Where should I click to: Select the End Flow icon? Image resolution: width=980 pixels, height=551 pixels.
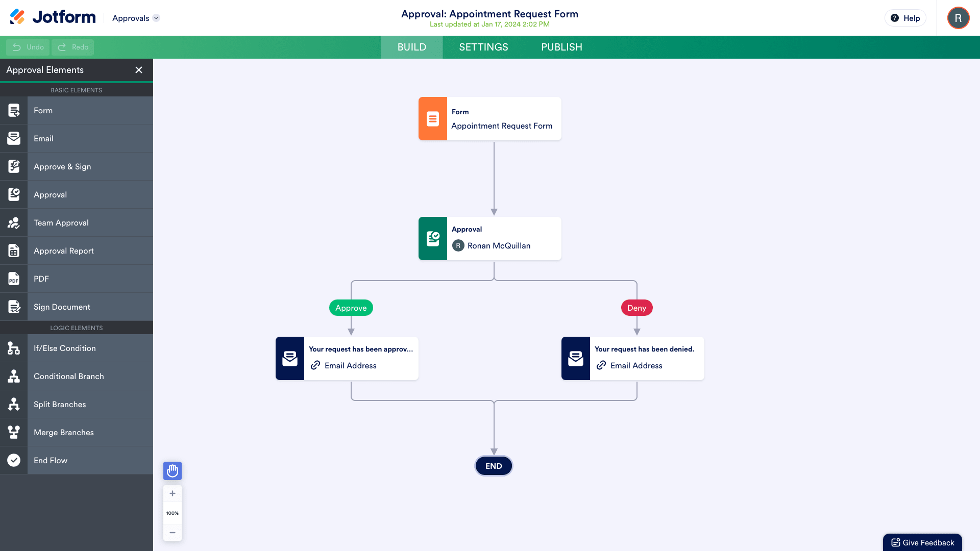point(14,460)
